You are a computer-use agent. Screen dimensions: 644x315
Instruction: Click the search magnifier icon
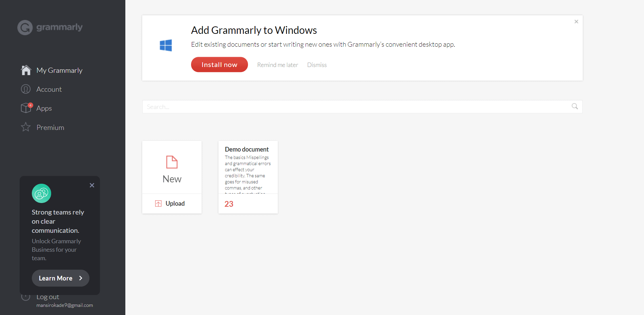(575, 107)
